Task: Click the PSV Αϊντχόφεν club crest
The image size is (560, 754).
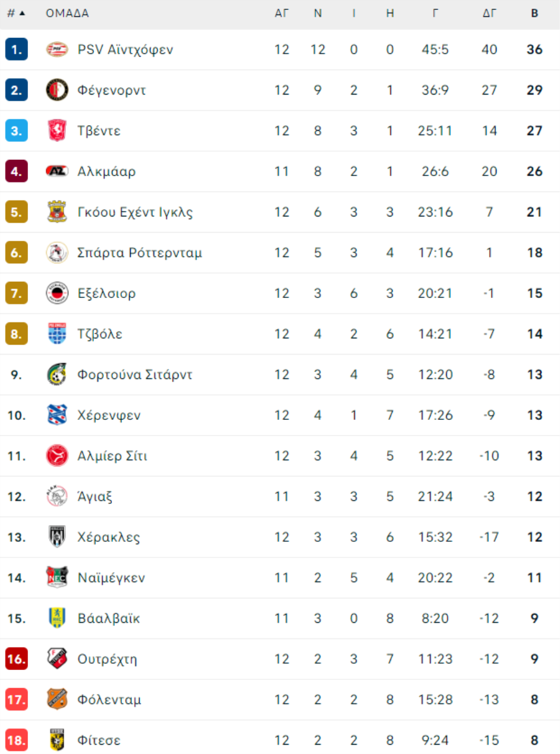Action: [57, 50]
